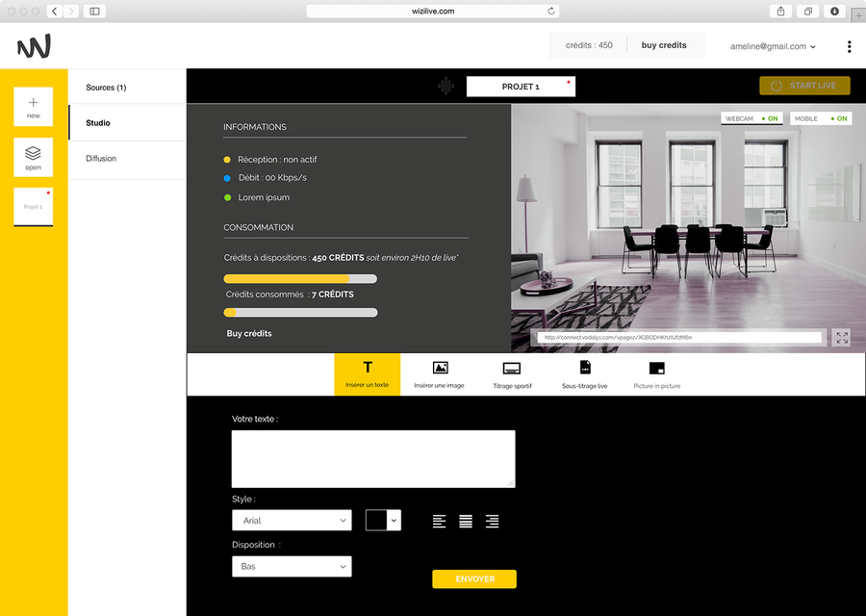Open the text color swatch picker

tap(382, 521)
